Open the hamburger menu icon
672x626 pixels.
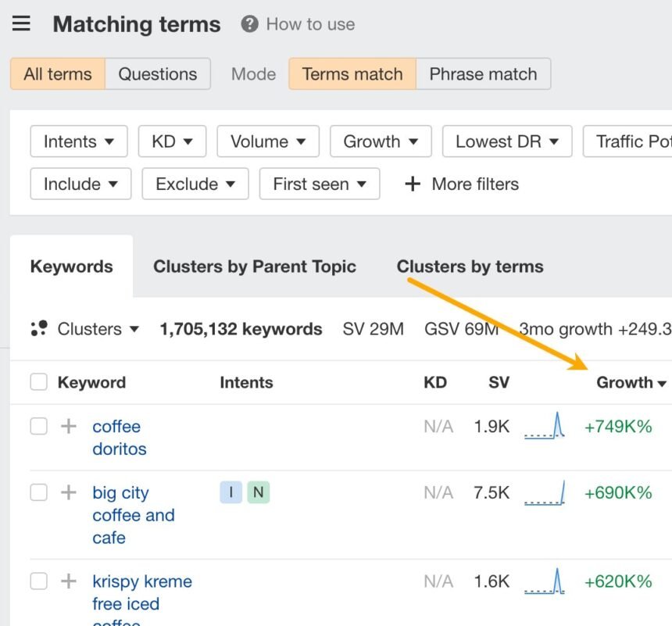pyautogui.click(x=21, y=23)
